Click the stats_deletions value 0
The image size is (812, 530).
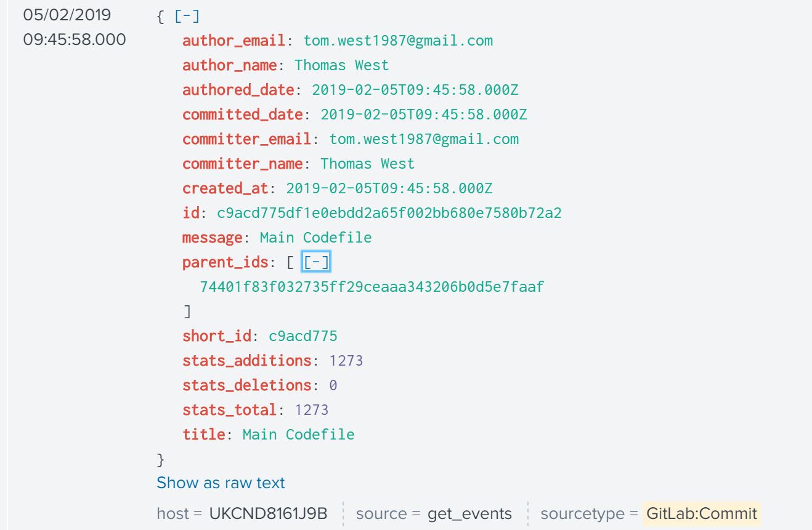[333, 385]
